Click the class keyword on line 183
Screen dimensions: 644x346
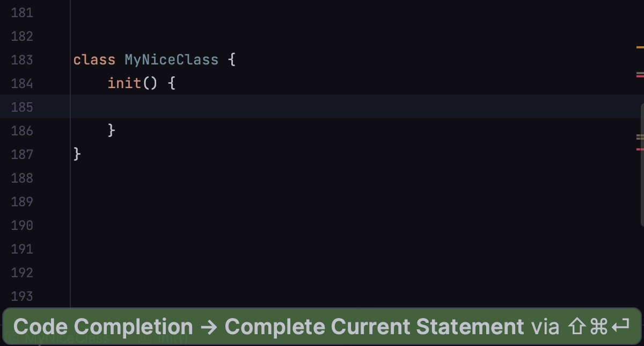click(94, 60)
